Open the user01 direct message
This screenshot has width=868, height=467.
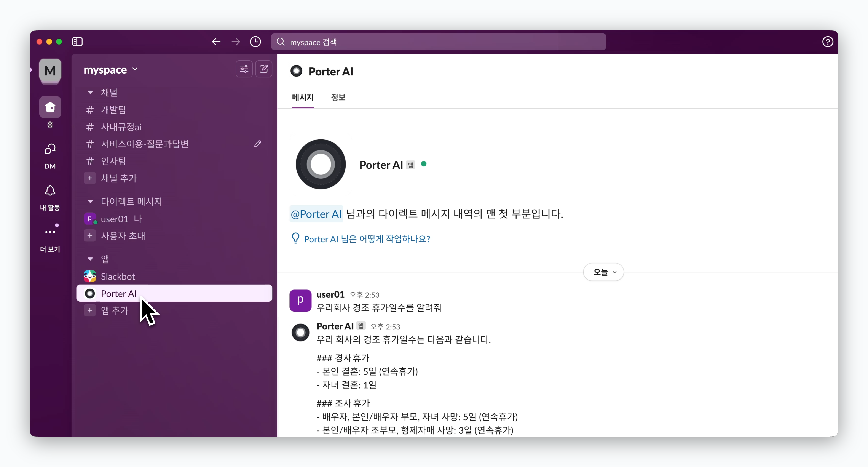coord(174,219)
